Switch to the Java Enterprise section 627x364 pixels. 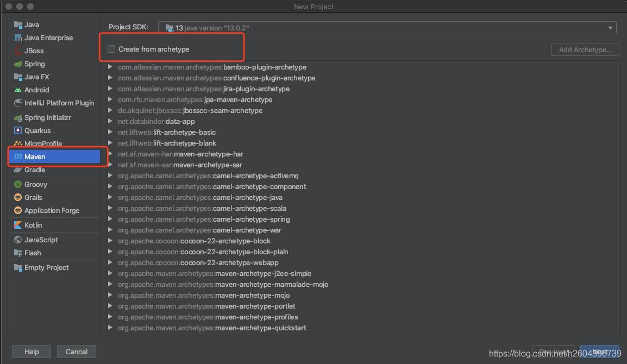(x=46, y=37)
